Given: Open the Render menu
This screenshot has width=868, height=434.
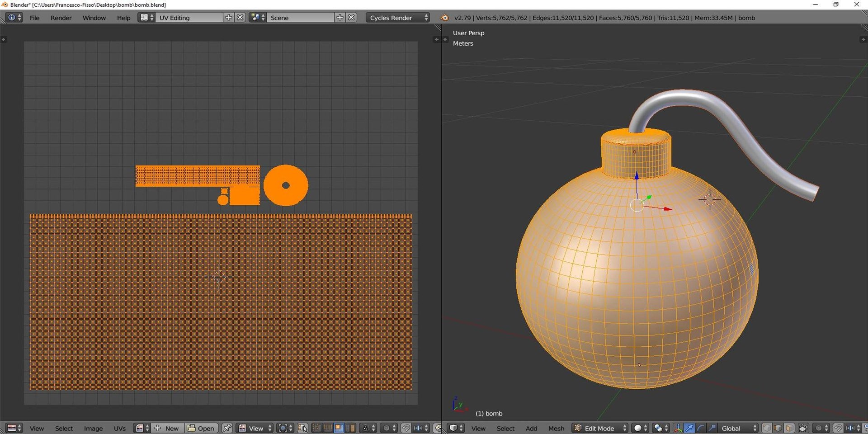Looking at the screenshot, I should [61, 18].
